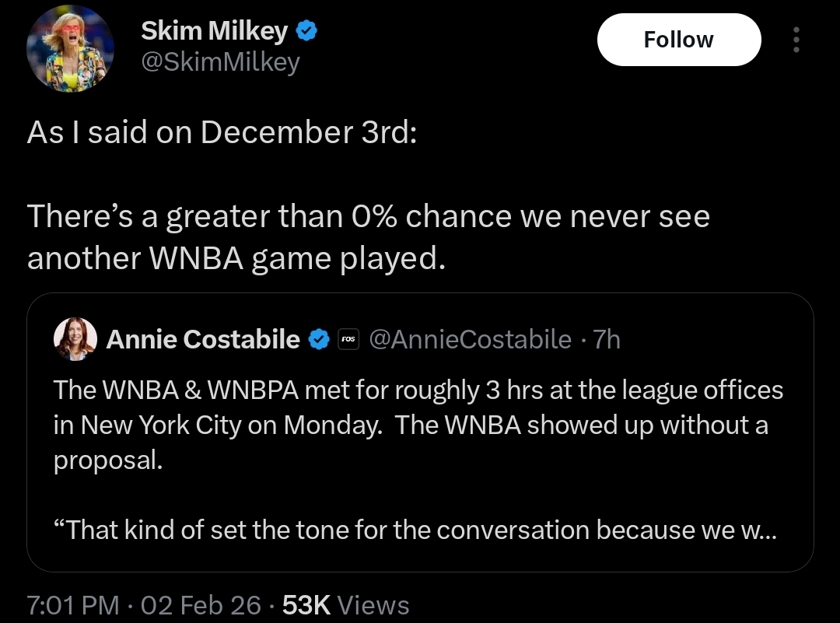840x623 pixels.
Task: Click the FOS affiliation badge icon
Action: (348, 339)
